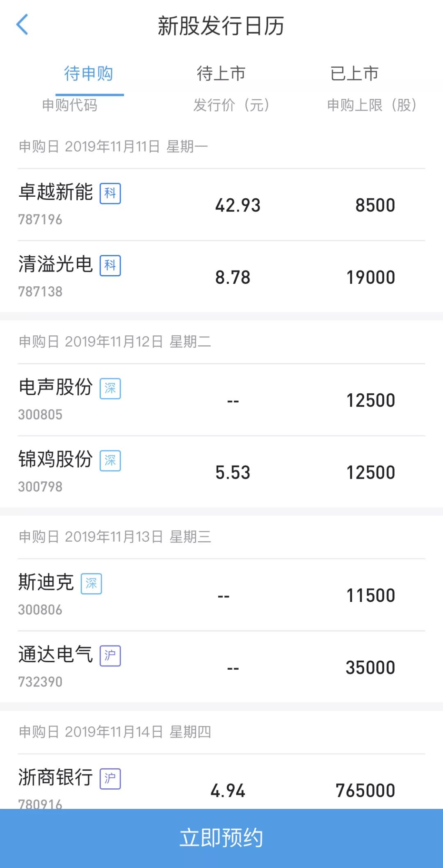Tap the 新股发行日历 page title
The width and height of the screenshot is (443, 868).
point(221,26)
